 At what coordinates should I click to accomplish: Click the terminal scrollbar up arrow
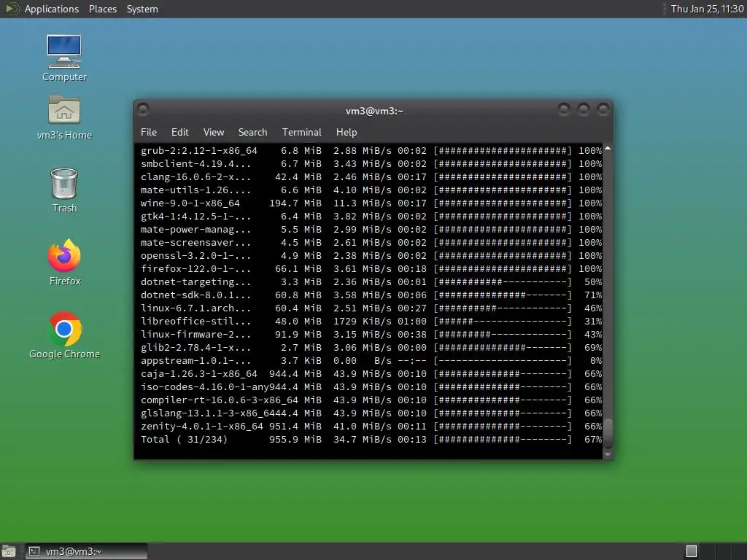tap(608, 149)
